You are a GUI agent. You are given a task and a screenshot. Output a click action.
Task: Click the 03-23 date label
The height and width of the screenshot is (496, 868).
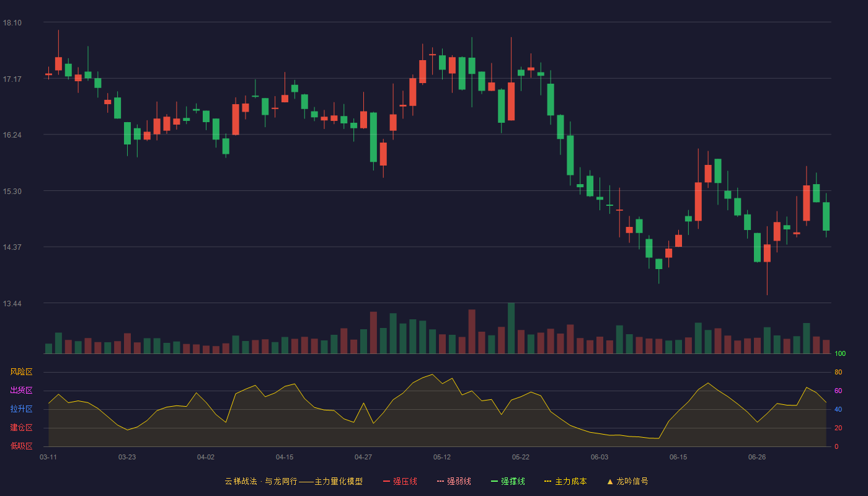pos(127,457)
